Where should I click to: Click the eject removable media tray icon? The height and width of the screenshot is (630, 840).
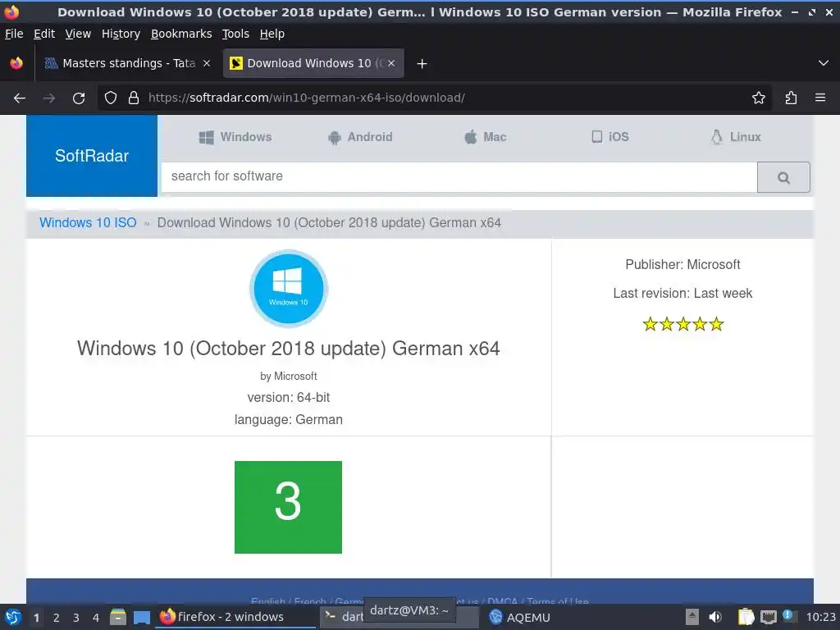pos(692,617)
